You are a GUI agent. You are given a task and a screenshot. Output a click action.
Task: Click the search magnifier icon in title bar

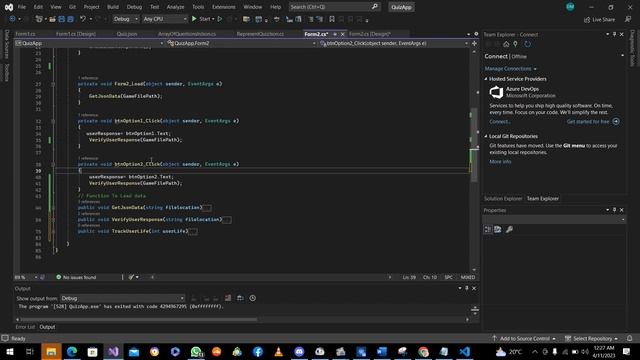click(x=375, y=7)
